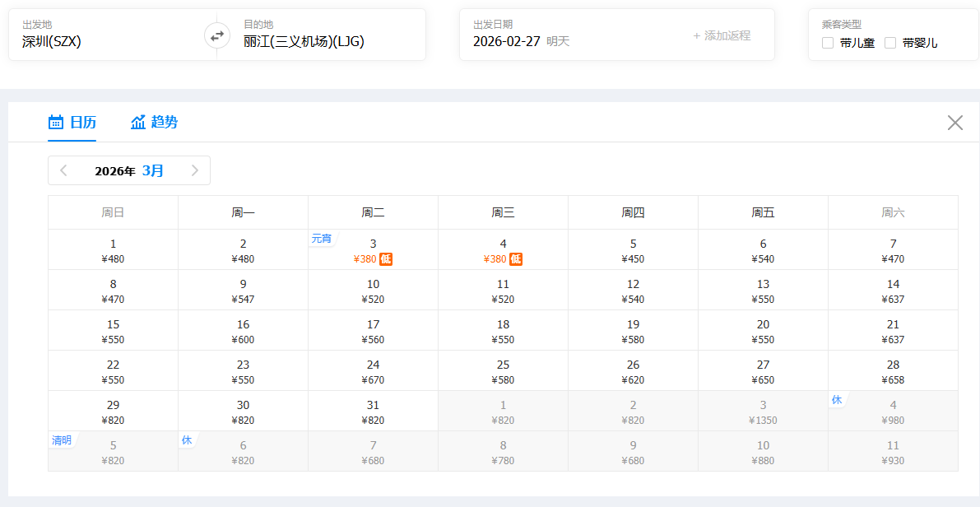980x507 pixels.
Task: Select March 14 priced at ¥637
Action: click(x=893, y=291)
